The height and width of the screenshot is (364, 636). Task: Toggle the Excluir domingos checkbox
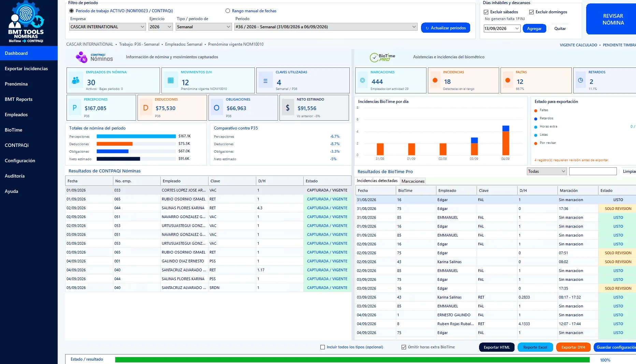(x=531, y=12)
